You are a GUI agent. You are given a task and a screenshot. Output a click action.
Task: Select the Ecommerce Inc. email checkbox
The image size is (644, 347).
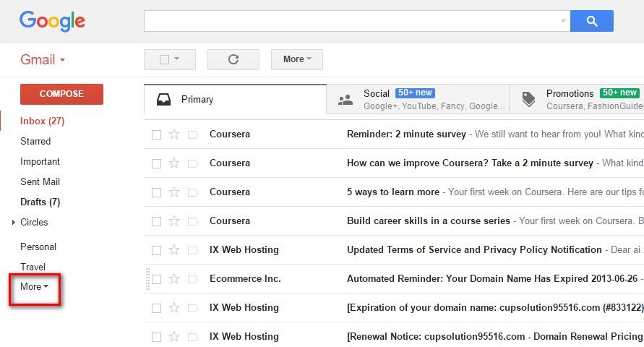click(x=156, y=279)
